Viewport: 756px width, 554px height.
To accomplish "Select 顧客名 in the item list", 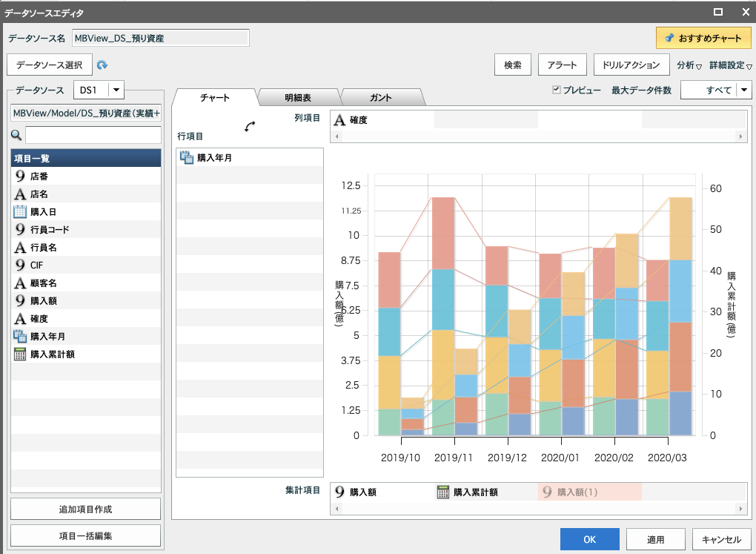I will coord(86,283).
